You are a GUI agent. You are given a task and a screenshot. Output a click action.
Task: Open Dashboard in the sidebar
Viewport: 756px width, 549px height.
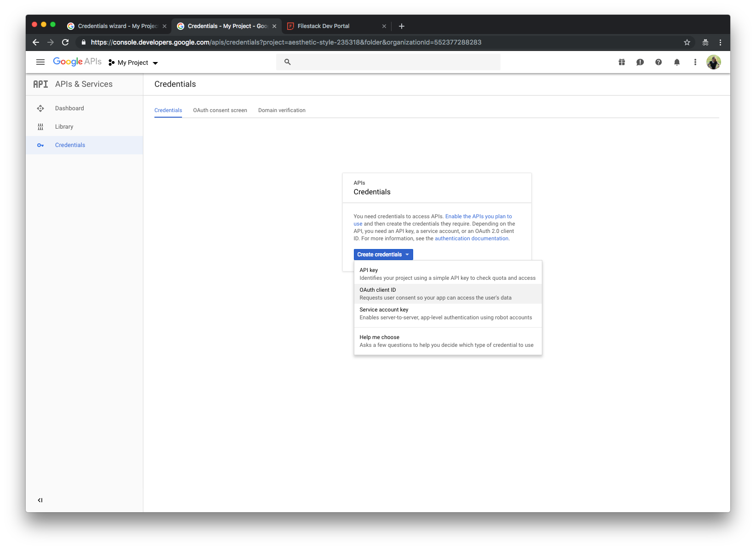85,108
